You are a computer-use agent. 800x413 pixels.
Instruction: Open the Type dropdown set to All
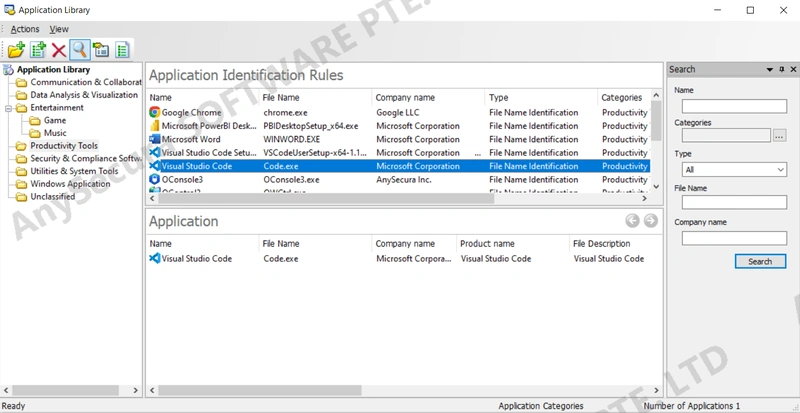[x=734, y=169]
